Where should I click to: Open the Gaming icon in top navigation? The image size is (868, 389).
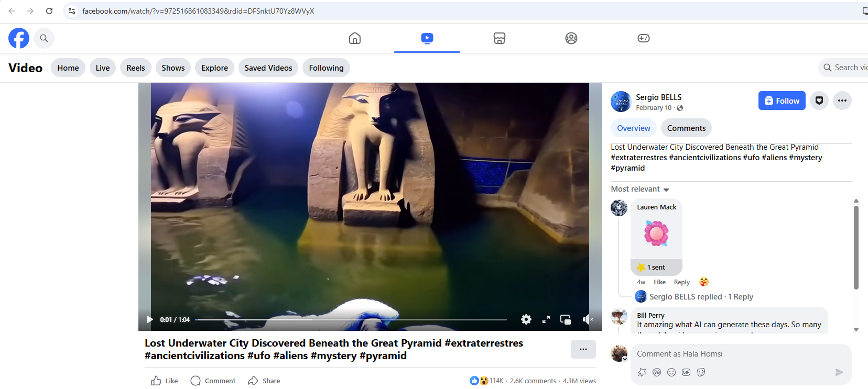click(x=643, y=38)
